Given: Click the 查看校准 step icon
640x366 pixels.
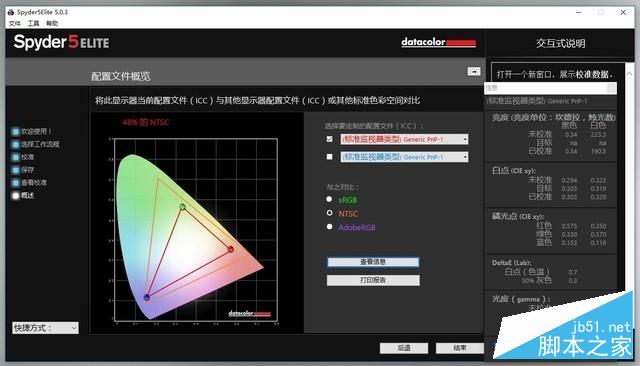Looking at the screenshot, I should pos(16,183).
